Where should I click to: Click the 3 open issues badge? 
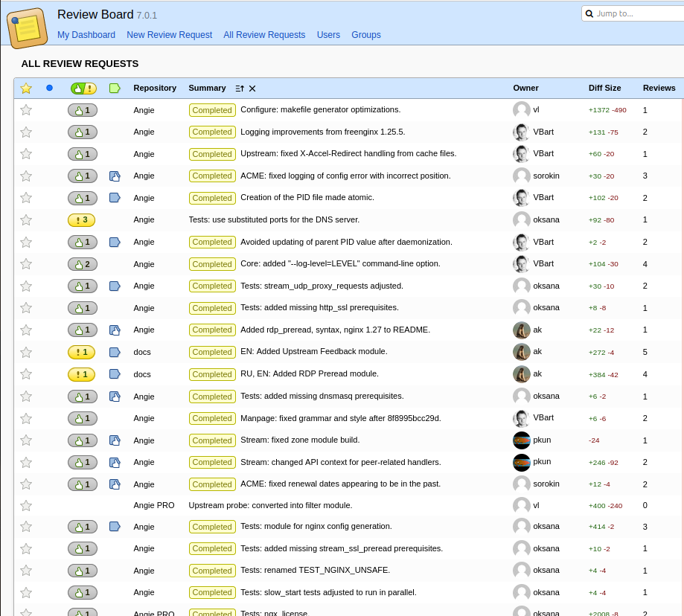coord(81,220)
